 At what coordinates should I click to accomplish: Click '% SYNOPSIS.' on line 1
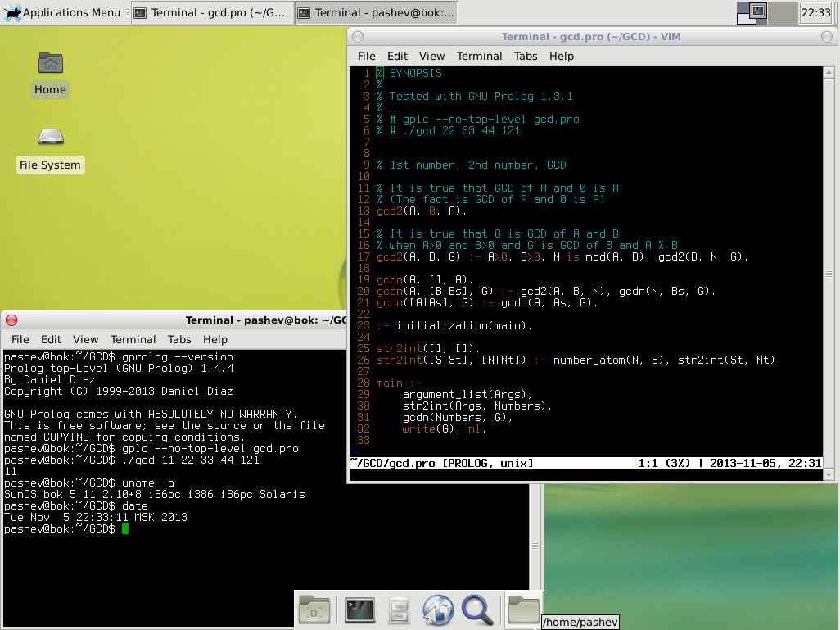click(x=412, y=73)
